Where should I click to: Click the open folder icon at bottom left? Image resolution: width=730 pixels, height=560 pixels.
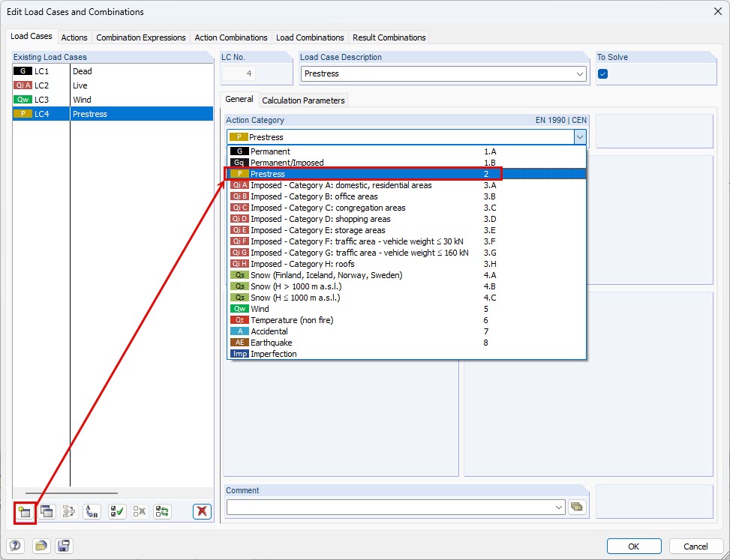point(41,546)
